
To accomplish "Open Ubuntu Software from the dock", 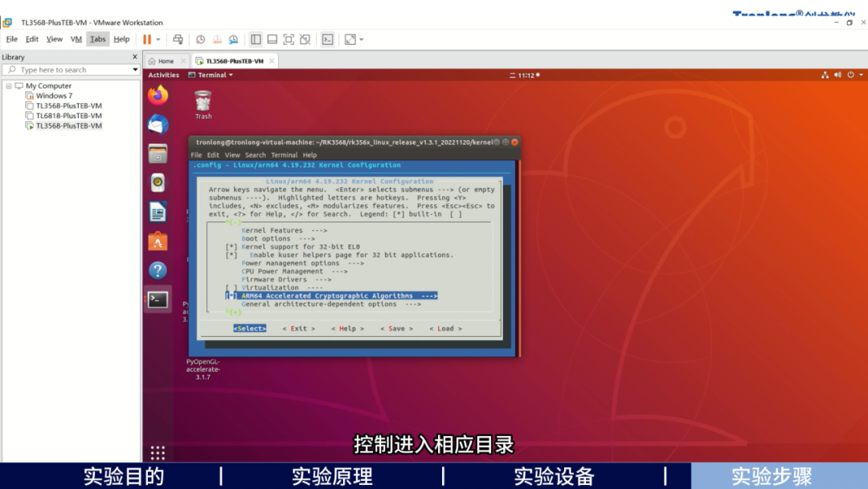I will [x=158, y=239].
